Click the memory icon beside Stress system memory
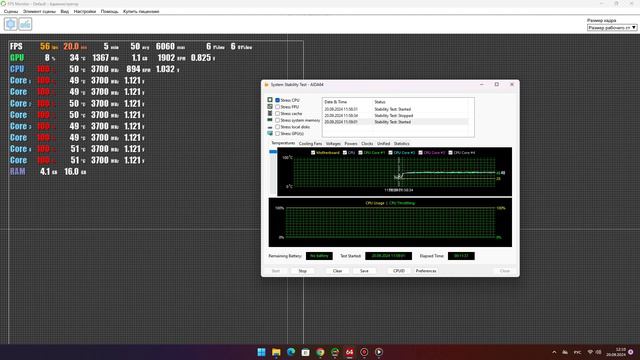Screen dimensions: 640x360 click(270, 120)
